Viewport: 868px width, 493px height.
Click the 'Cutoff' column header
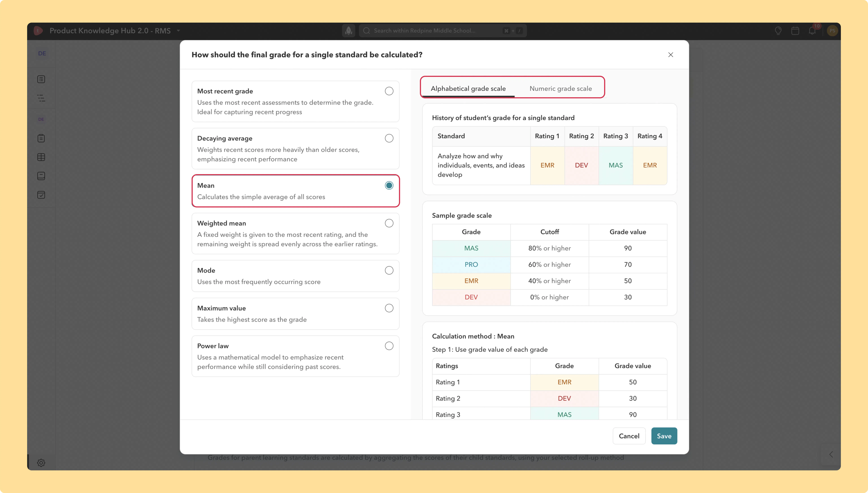[550, 232]
